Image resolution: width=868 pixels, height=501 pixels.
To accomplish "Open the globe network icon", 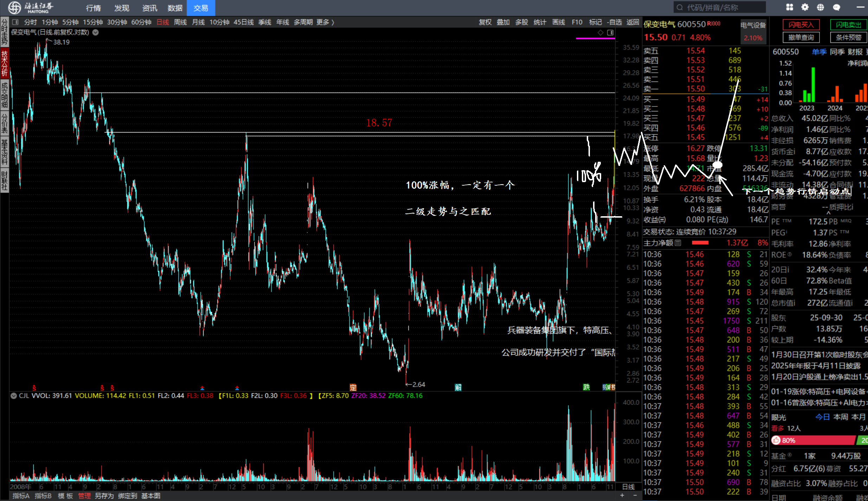I will [820, 7].
